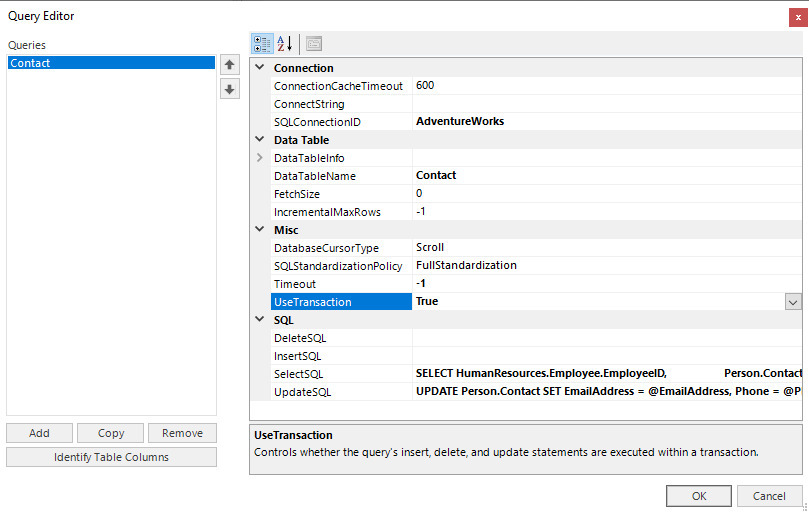Click the Copy query button
This screenshot has width=809, height=513.
(x=110, y=433)
